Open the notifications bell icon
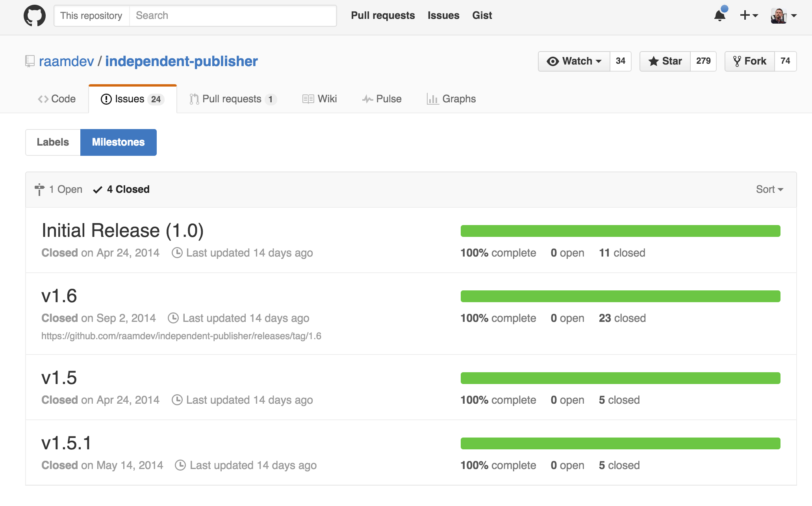The height and width of the screenshot is (506, 812). (x=720, y=15)
